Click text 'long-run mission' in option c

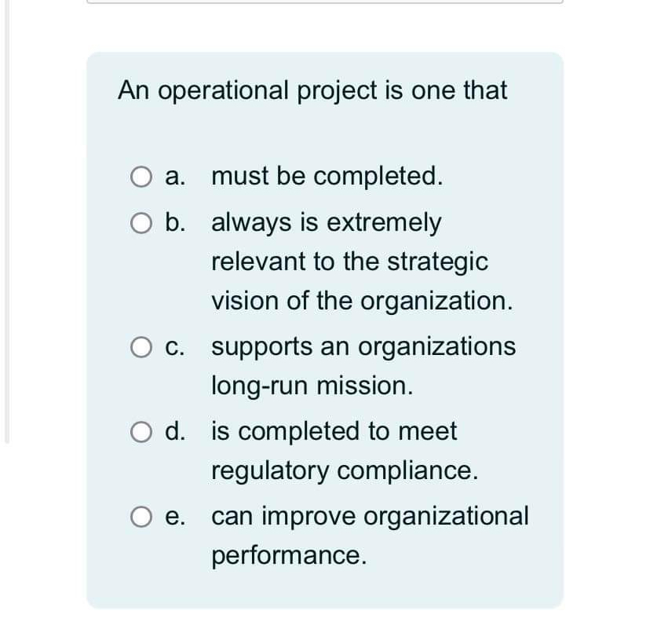312,385
